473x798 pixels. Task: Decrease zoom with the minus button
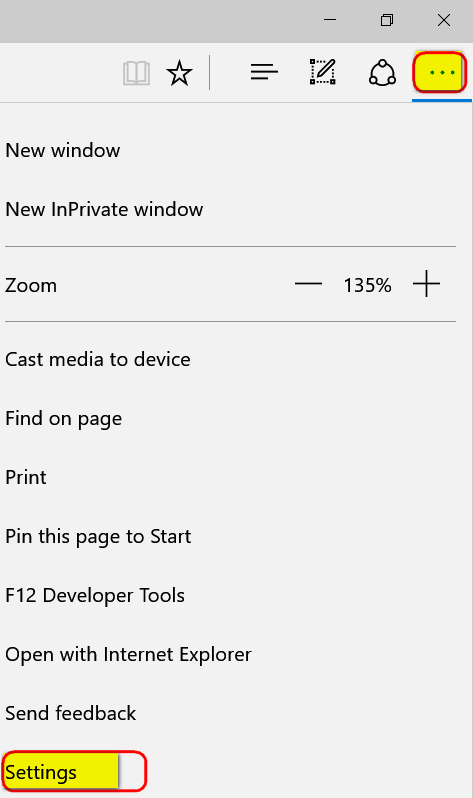[x=309, y=284]
